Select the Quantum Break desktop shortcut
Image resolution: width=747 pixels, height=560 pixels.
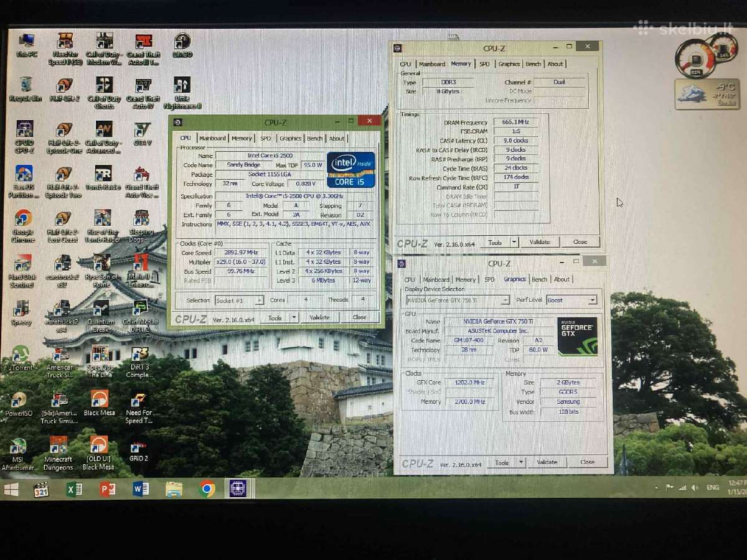(x=101, y=316)
